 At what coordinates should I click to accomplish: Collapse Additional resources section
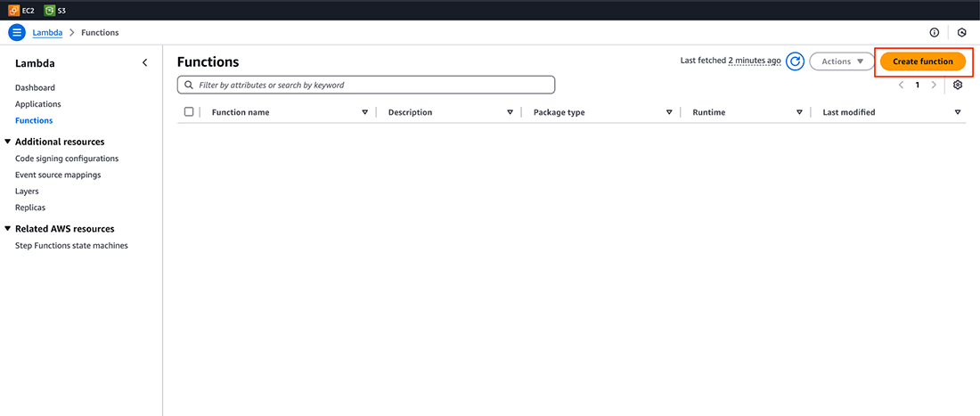tap(7, 142)
